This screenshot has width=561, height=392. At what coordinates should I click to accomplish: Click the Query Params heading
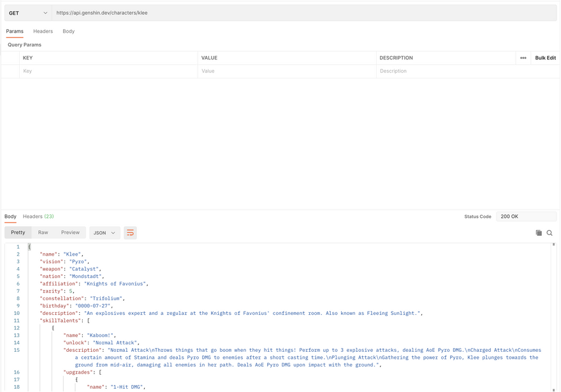tap(24, 45)
